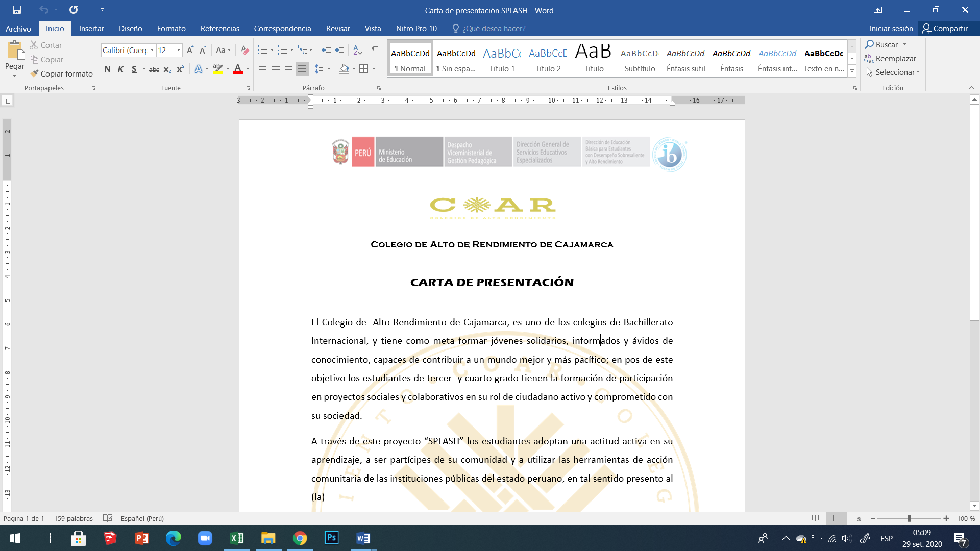This screenshot has width=980, height=551.
Task: Open the bulleted list button
Action: point(262,50)
